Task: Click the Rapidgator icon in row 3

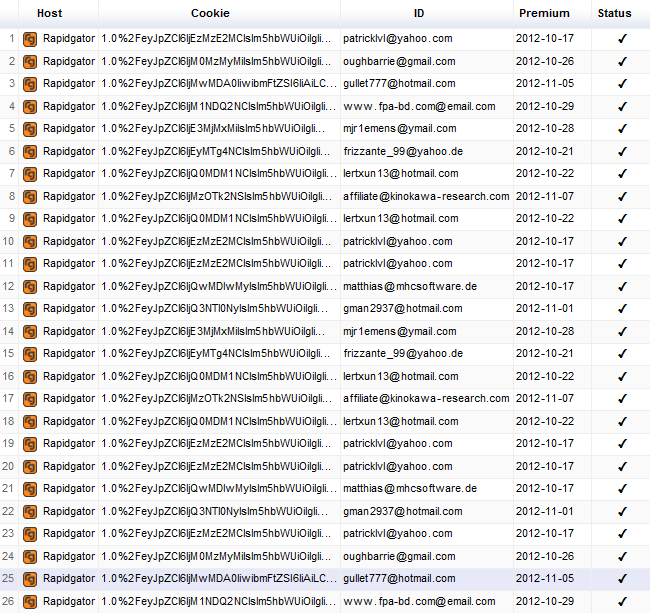Action: pos(30,84)
